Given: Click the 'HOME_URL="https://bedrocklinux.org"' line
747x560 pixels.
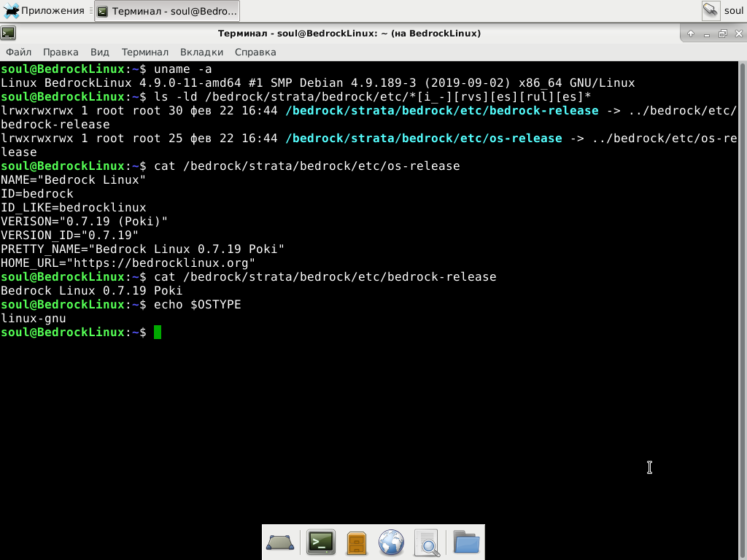Looking at the screenshot, I should pyautogui.click(x=128, y=262).
